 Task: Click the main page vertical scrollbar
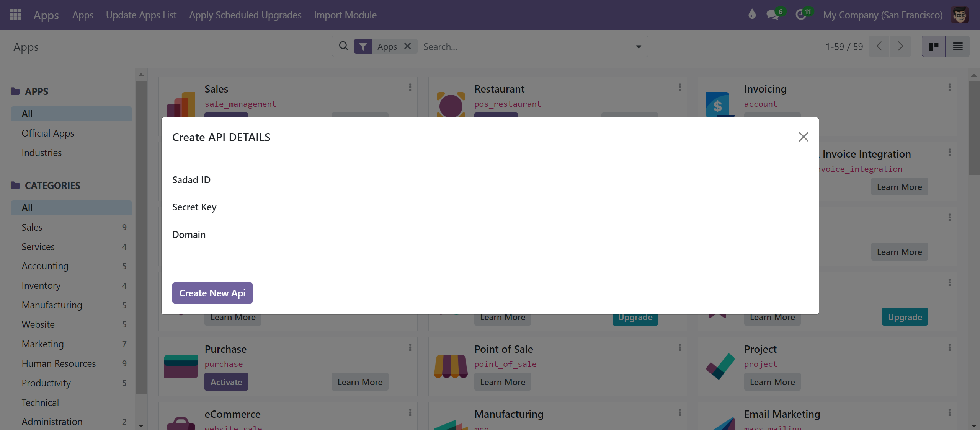[974, 128]
